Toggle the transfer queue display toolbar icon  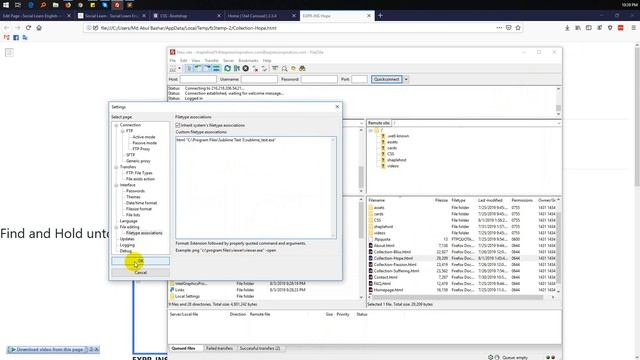(x=216, y=69)
